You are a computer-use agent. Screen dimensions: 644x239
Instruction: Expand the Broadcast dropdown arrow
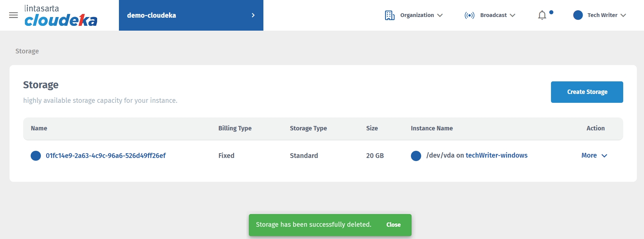click(512, 15)
